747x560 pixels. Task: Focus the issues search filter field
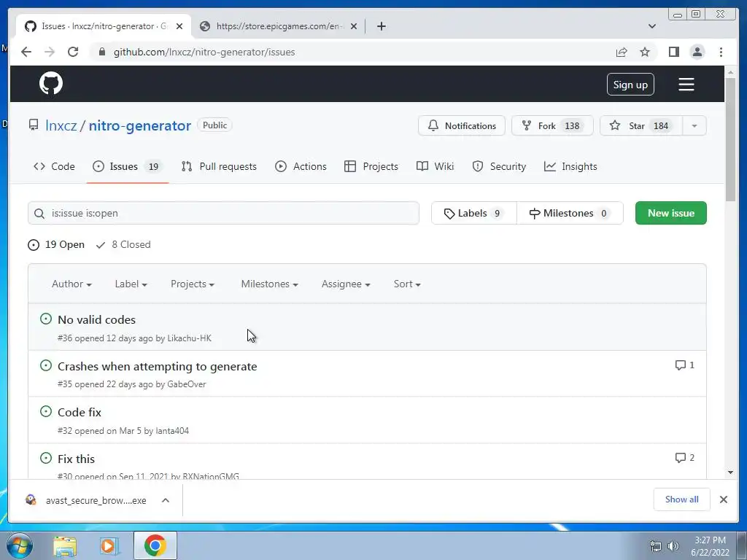click(223, 213)
